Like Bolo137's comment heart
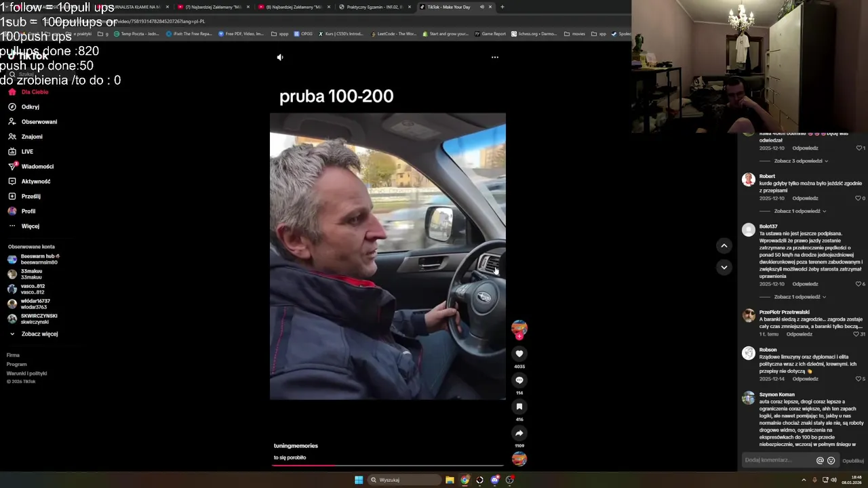The height and width of the screenshot is (488, 868). pos(859,284)
